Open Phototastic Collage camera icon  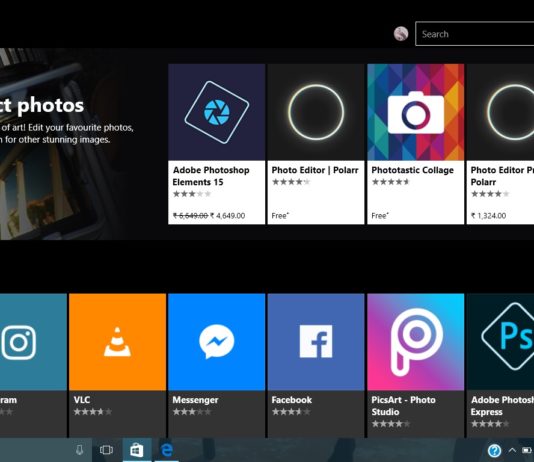(415, 112)
